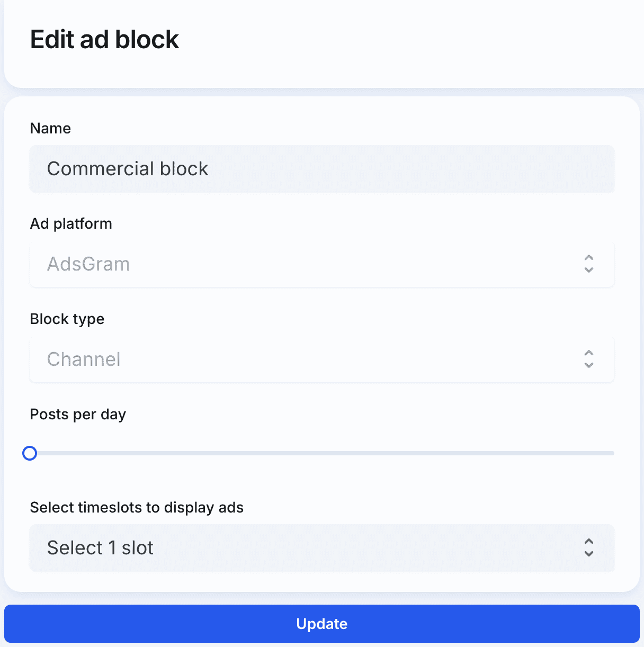Click the timeslots chevron arrows icon
The image size is (644, 647).
pyautogui.click(x=588, y=547)
